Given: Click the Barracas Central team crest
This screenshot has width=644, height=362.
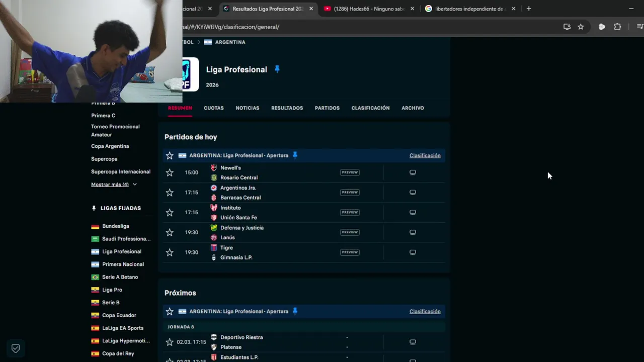Looking at the screenshot, I should pyautogui.click(x=214, y=198).
